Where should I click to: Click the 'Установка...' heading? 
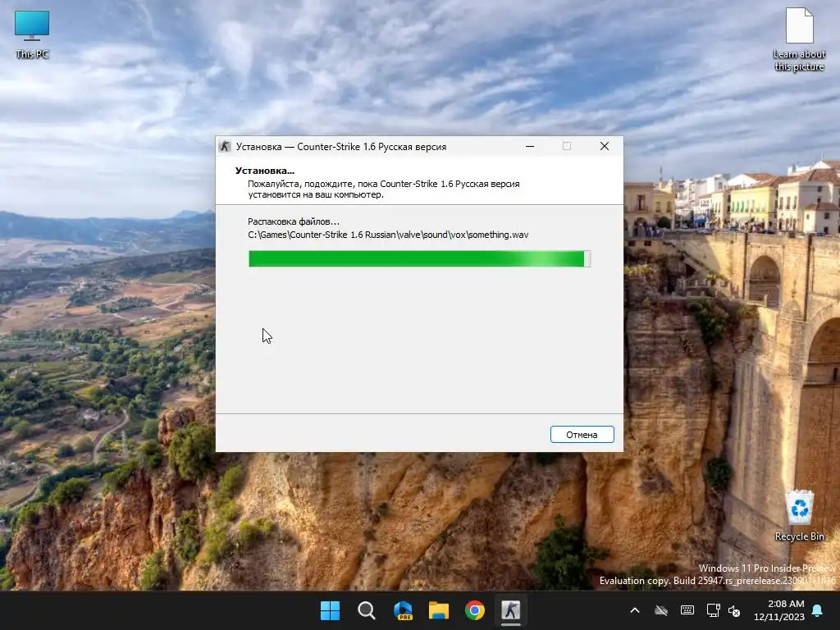point(265,171)
